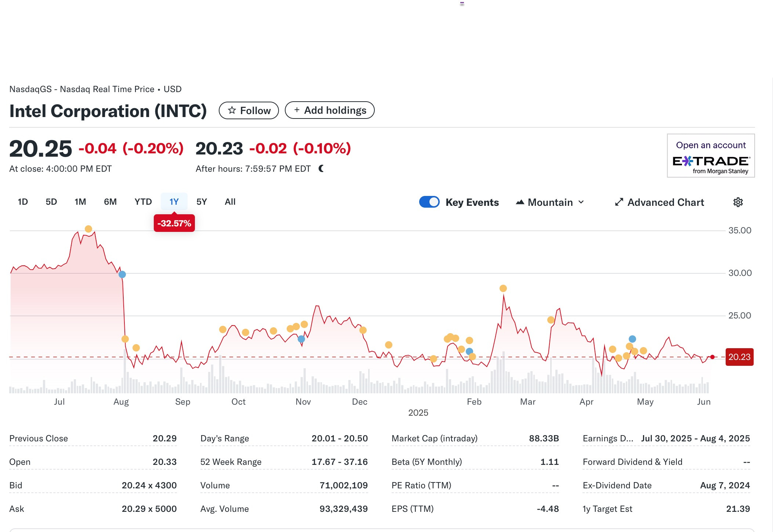
Task: Show the All time range
Action: point(230,202)
